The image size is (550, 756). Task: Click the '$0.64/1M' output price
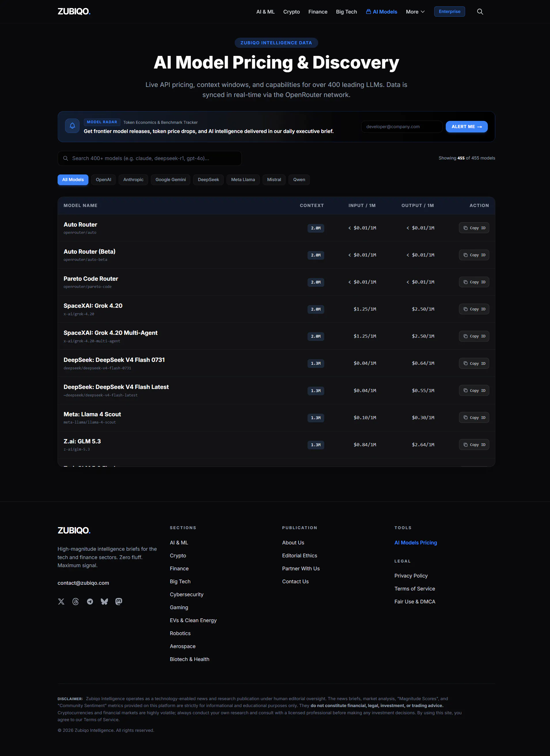click(x=423, y=363)
